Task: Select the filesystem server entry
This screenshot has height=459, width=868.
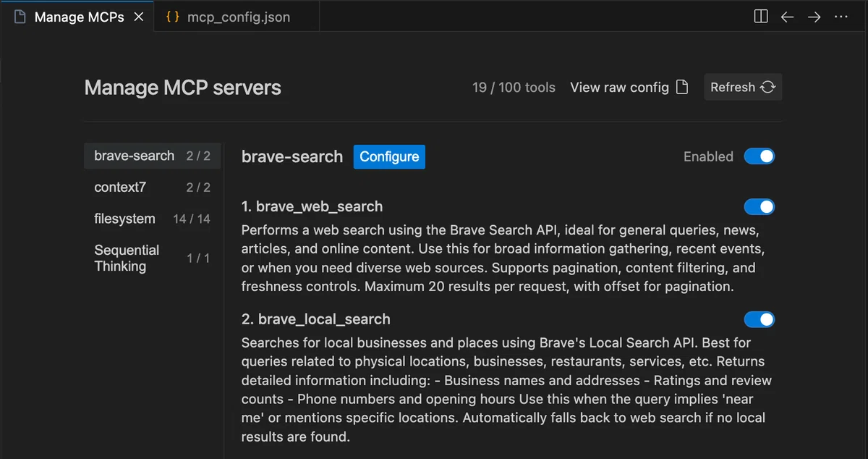Action: [152, 219]
